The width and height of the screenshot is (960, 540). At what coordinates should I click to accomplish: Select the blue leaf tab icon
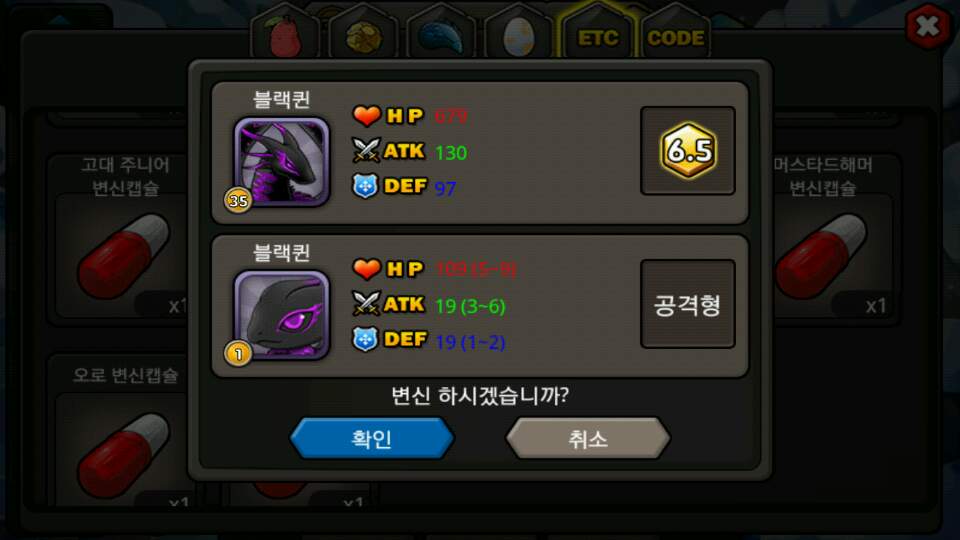[x=441, y=36]
